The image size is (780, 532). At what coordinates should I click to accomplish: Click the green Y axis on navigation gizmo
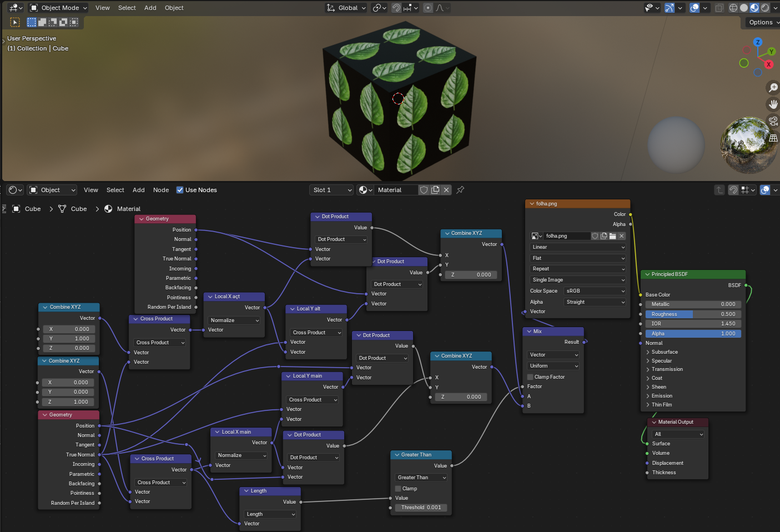tap(771, 52)
